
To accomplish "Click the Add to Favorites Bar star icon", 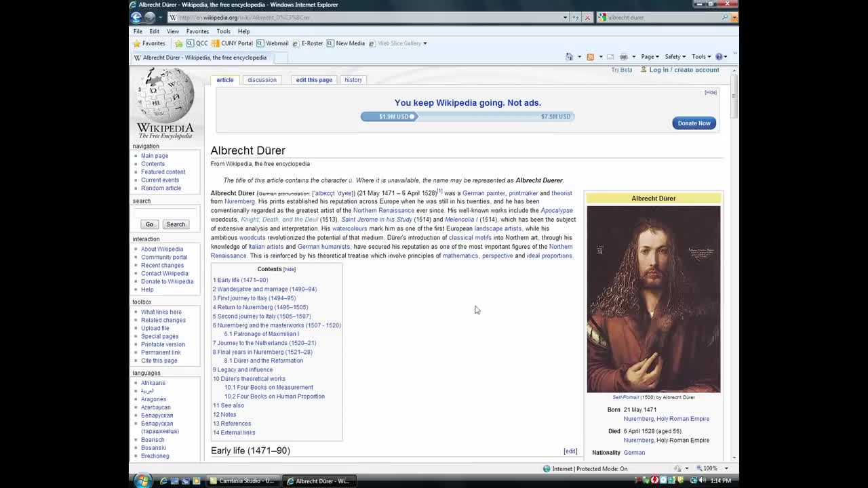I will click(x=179, y=43).
